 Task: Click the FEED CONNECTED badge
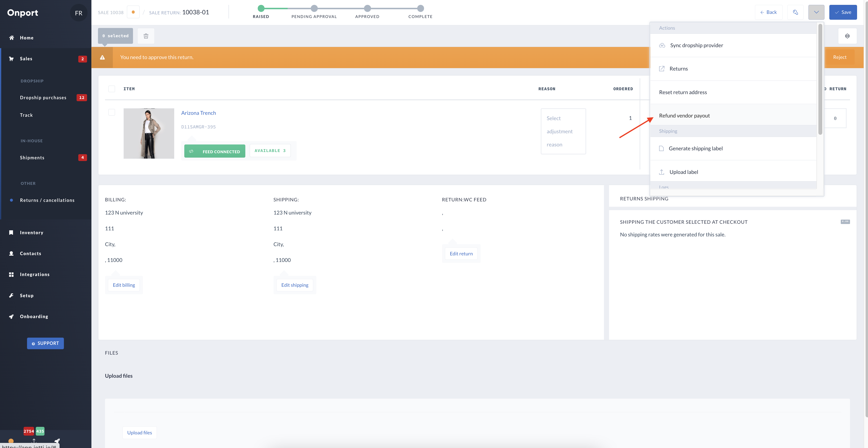tap(215, 151)
